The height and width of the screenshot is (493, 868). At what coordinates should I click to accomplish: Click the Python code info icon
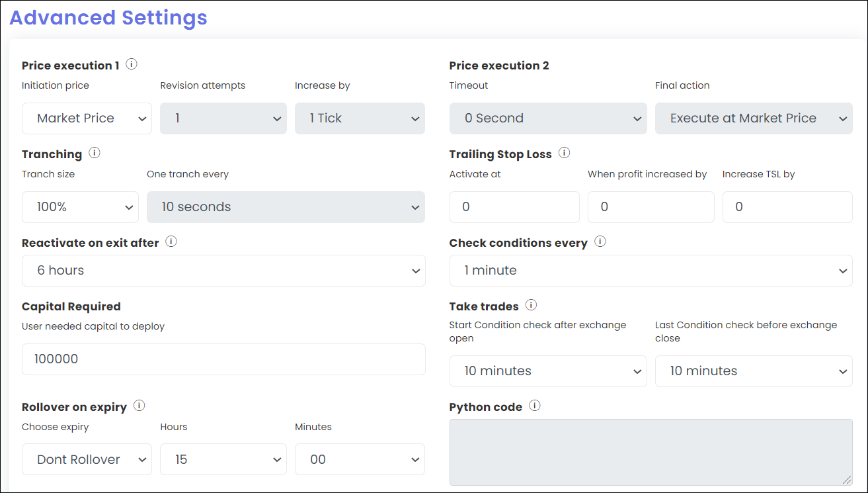coord(535,406)
